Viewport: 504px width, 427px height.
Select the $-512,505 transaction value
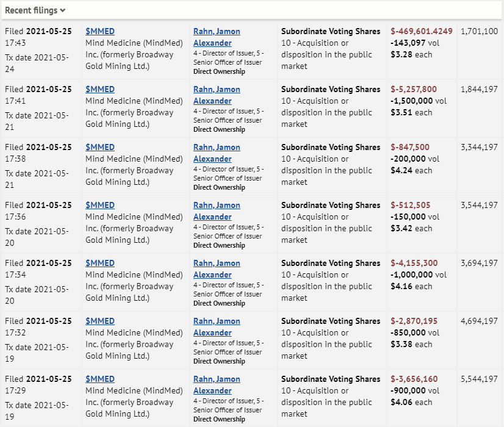pyautogui.click(x=410, y=205)
